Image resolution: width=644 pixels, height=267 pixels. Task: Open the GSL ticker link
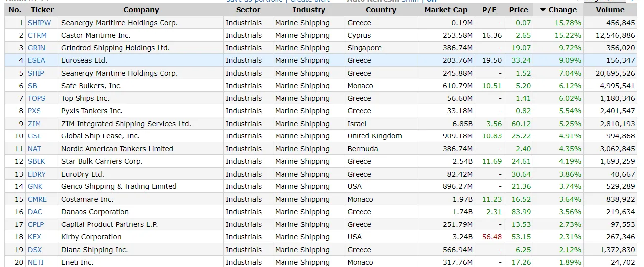pyautogui.click(x=35, y=136)
